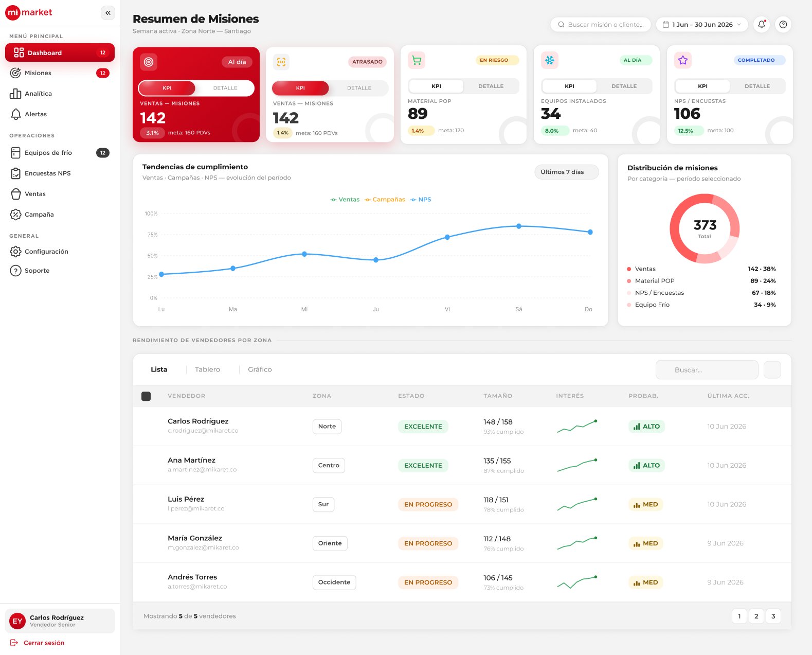The width and height of the screenshot is (812, 655).
Task: Switch to the Gráfico tab
Action: 260,369
